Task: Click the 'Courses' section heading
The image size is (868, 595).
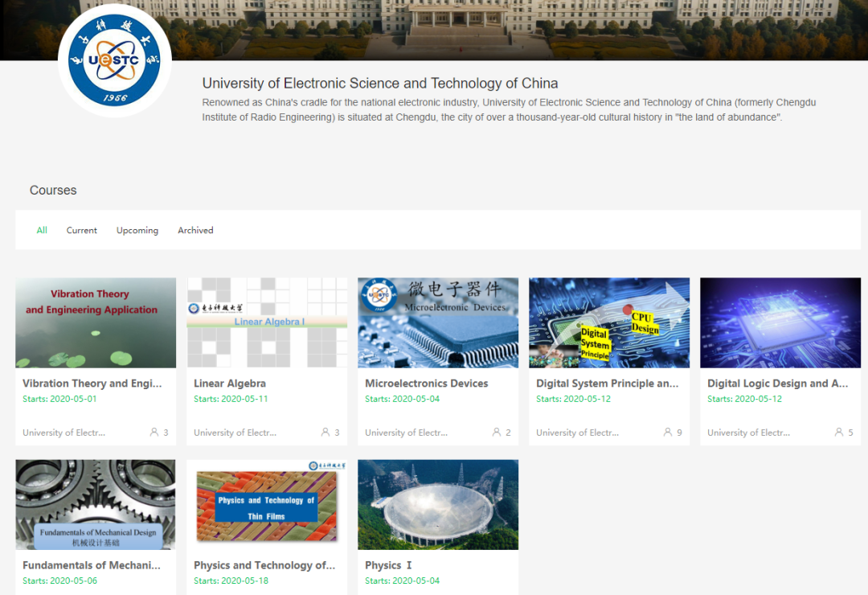Action: 53,190
